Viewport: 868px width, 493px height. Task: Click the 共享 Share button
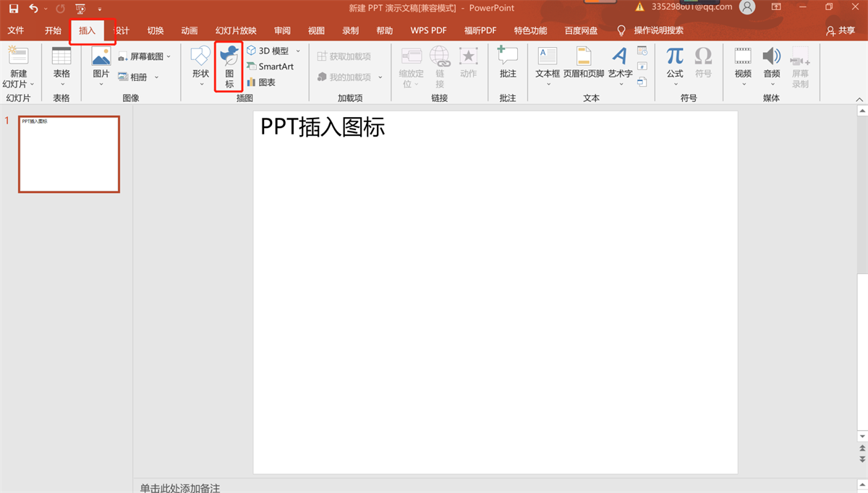point(841,31)
